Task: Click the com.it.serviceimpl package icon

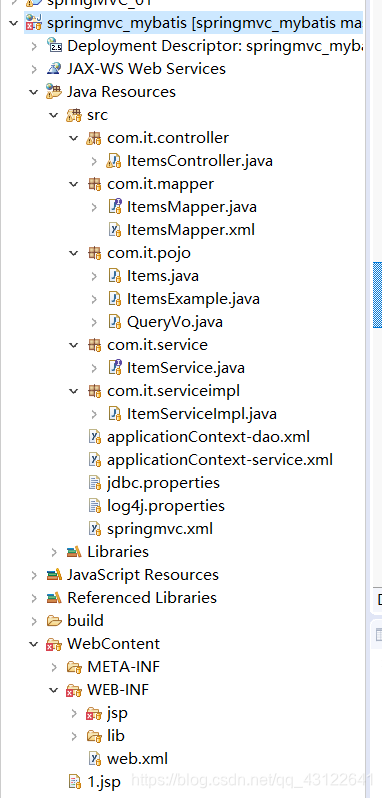Action: point(94,390)
